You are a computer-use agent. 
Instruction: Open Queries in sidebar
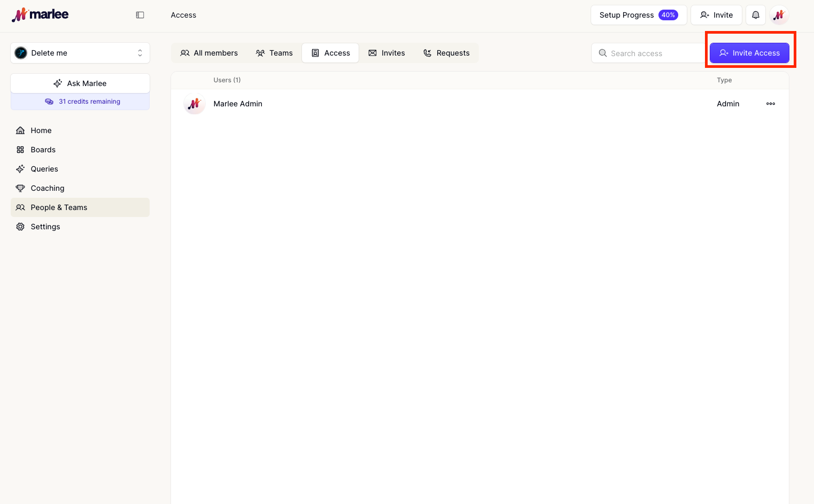click(x=80, y=169)
